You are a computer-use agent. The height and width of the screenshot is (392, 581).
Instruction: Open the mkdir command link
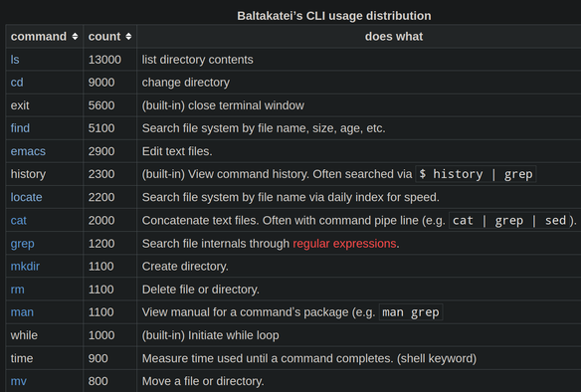click(x=25, y=267)
